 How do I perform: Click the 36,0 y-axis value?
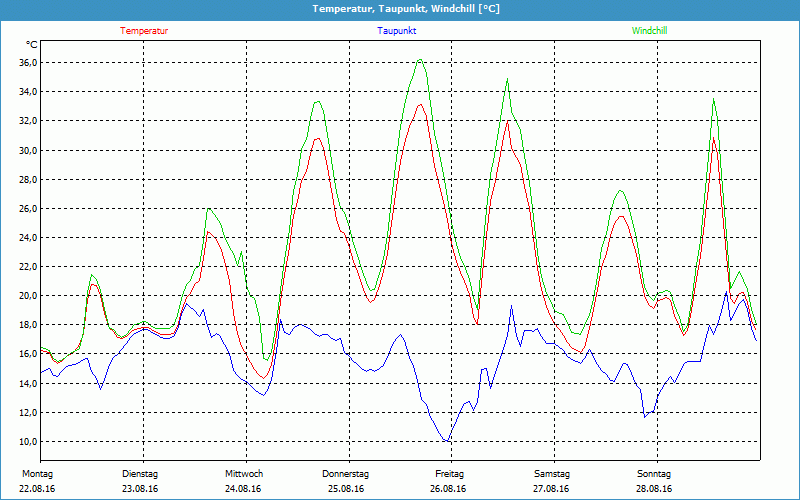click(x=27, y=63)
